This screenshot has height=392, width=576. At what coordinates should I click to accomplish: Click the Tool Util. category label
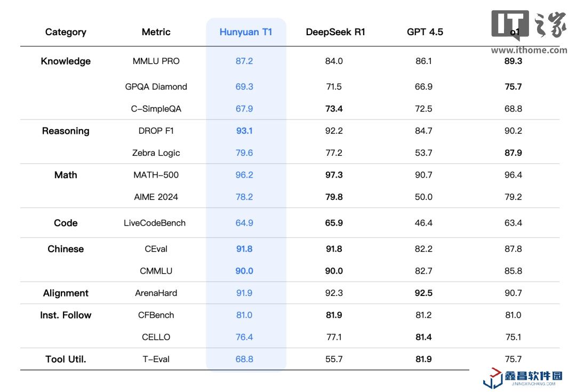pyautogui.click(x=66, y=359)
